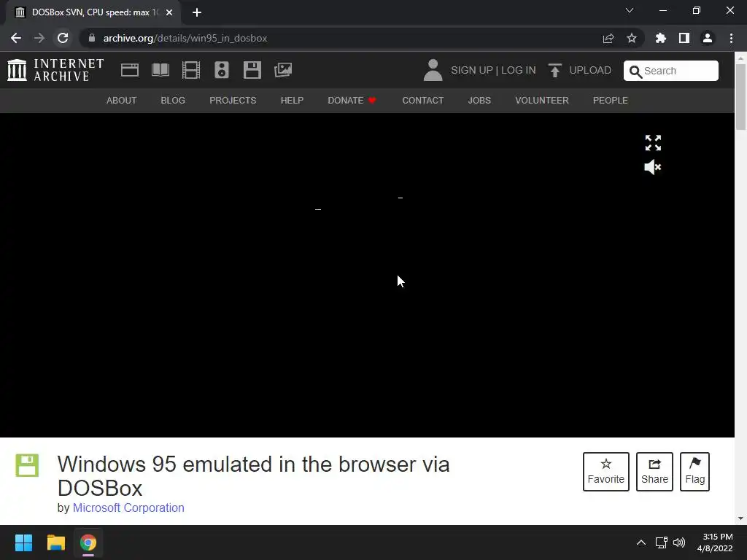This screenshot has width=747, height=560.
Task: Click the Share button
Action: [654, 472]
